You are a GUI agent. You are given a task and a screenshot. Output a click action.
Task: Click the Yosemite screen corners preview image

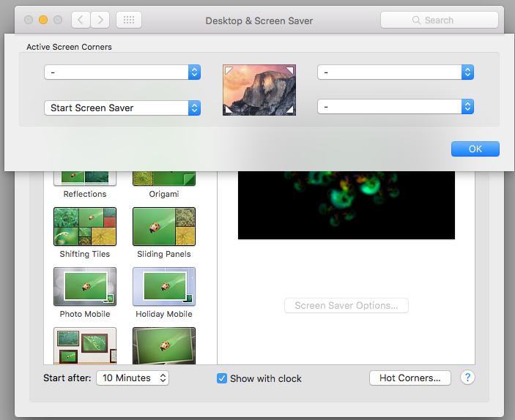point(259,90)
